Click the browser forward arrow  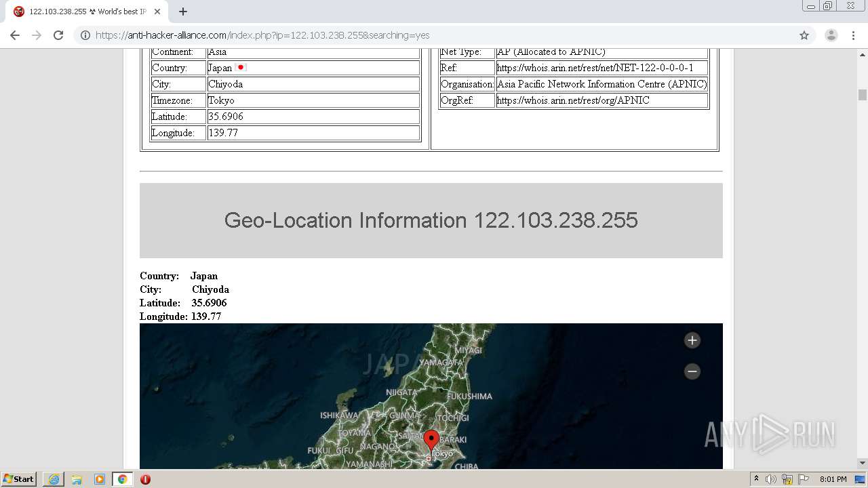point(37,35)
